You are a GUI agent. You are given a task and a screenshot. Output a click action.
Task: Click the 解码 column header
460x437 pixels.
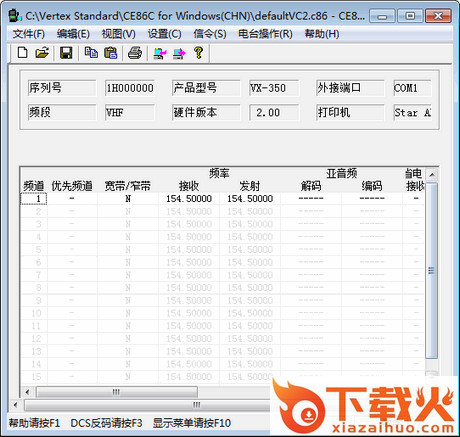coord(311,186)
